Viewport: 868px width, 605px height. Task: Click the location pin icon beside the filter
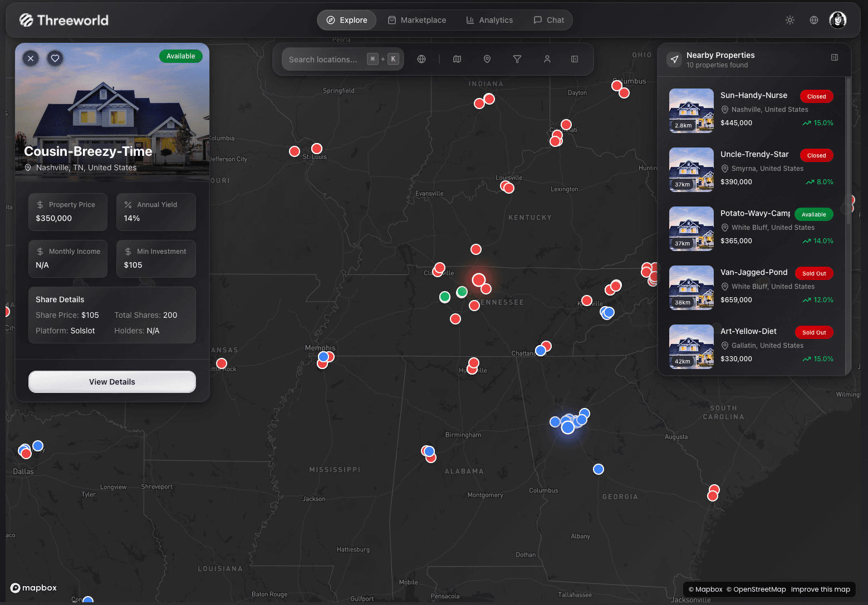pyautogui.click(x=487, y=58)
